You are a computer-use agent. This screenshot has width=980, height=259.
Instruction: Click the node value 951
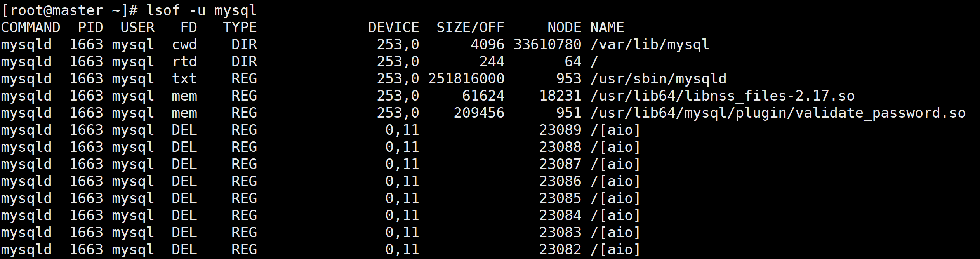tap(568, 113)
